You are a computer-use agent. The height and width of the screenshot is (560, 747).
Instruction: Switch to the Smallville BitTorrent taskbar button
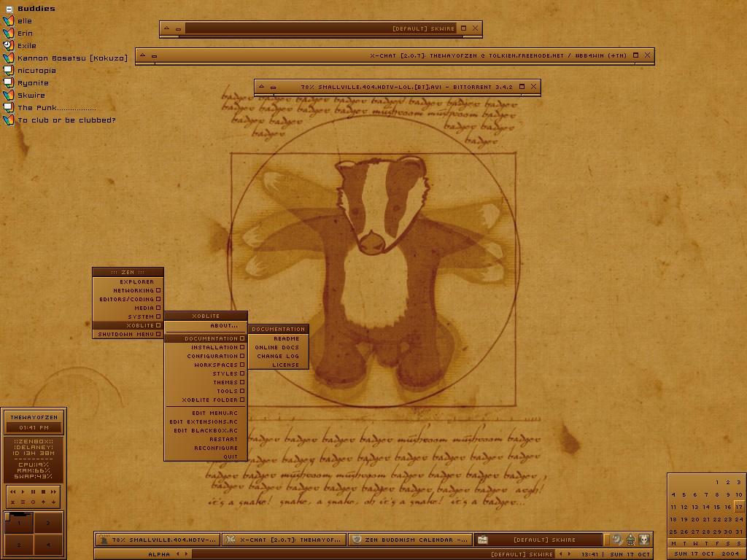tap(158, 540)
